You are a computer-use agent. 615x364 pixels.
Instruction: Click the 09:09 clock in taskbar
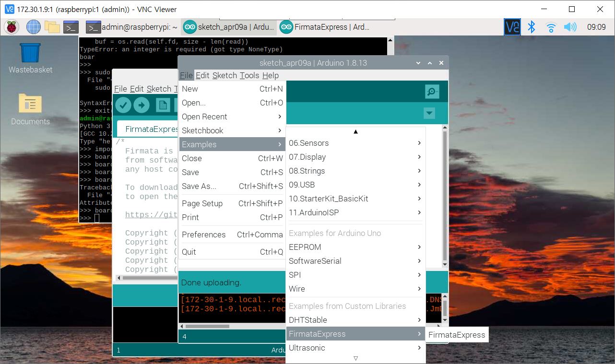(x=596, y=27)
